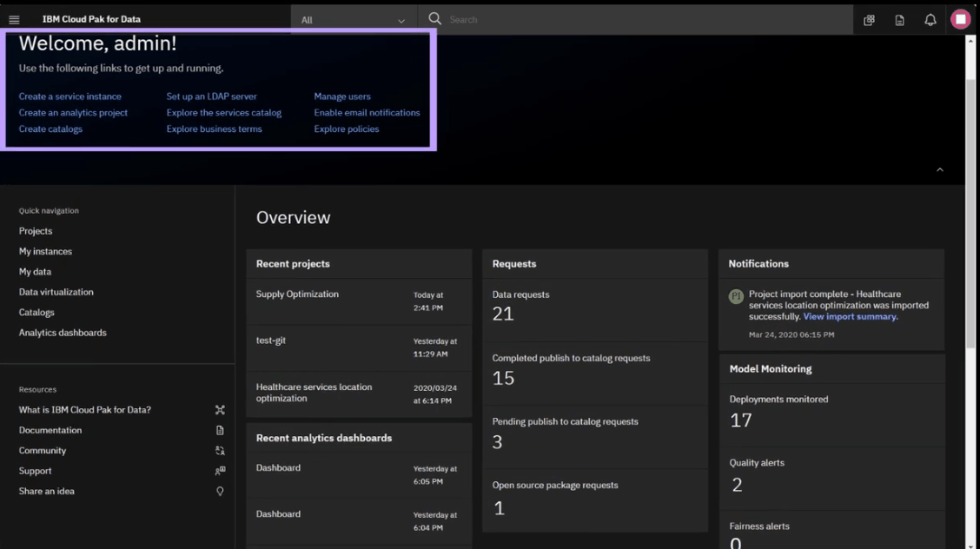980x549 pixels.
Task: Click Pending publish to catalog requests 3
Action: pyautogui.click(x=498, y=442)
